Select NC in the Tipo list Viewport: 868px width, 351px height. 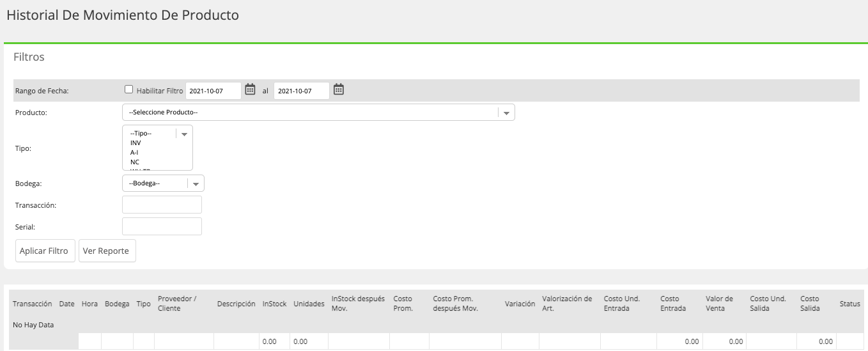pos(134,162)
